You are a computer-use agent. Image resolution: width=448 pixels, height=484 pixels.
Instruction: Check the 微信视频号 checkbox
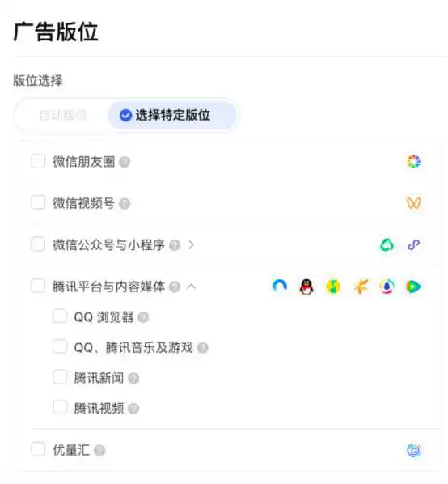(38, 202)
